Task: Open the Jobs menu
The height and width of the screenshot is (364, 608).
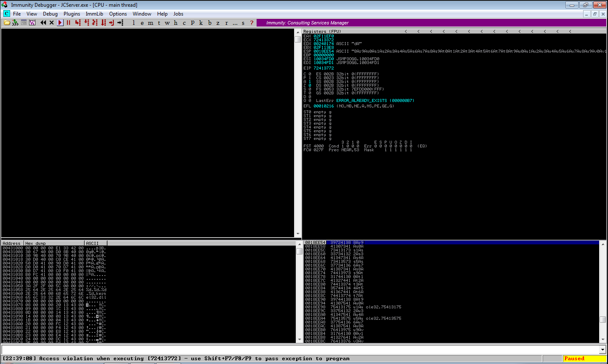Action: coord(178,14)
